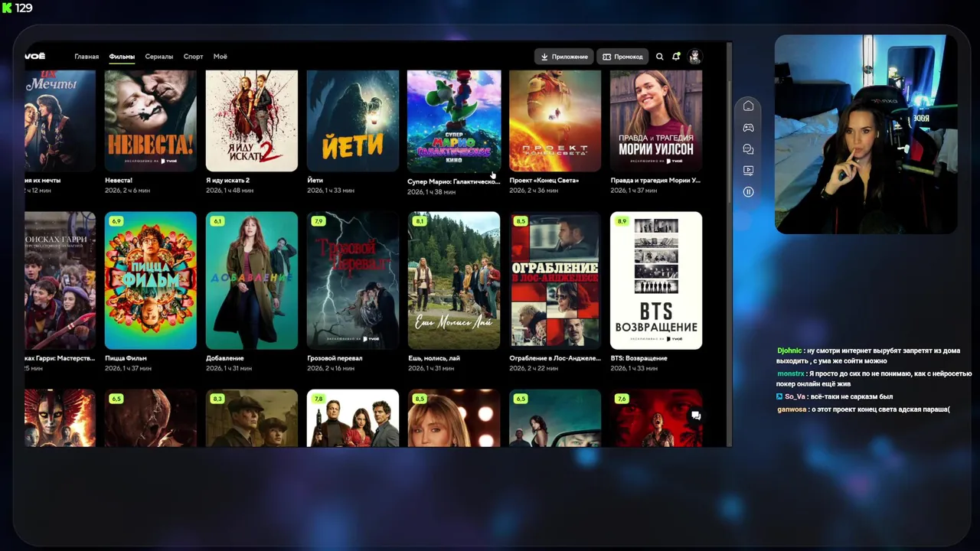Open the Грозовой перевал poster
This screenshot has width=980, height=551.
(353, 281)
